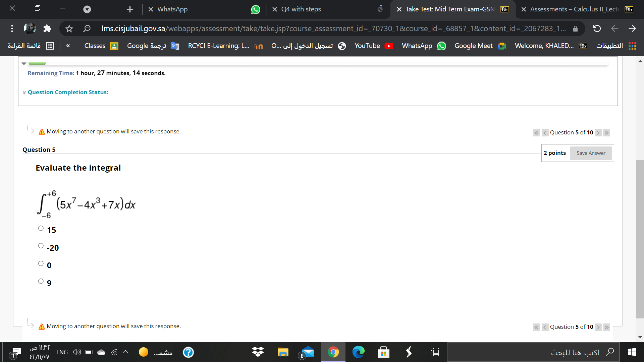644x362 pixels.
Task: Show hidden system tray icons chevron
Action: [x=125, y=352]
